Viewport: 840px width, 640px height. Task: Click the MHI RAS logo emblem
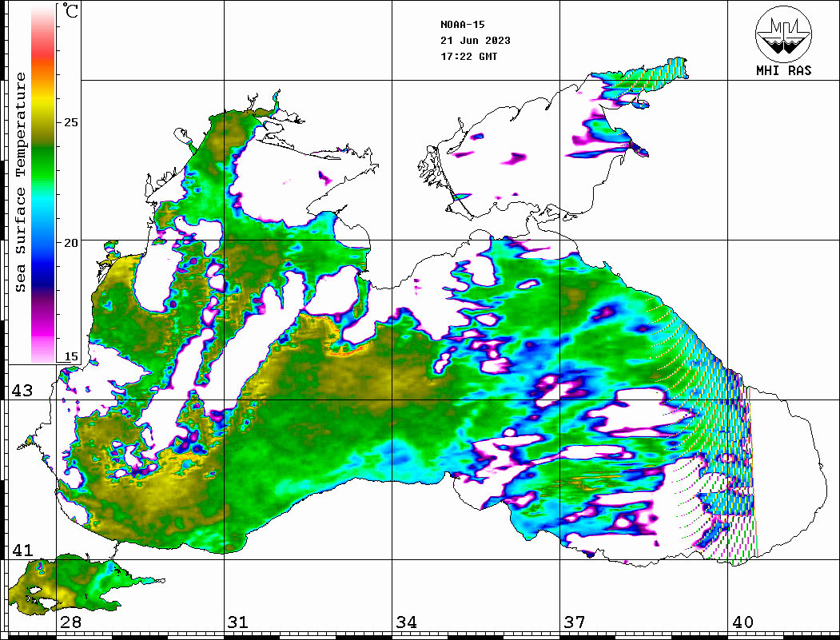(783, 34)
